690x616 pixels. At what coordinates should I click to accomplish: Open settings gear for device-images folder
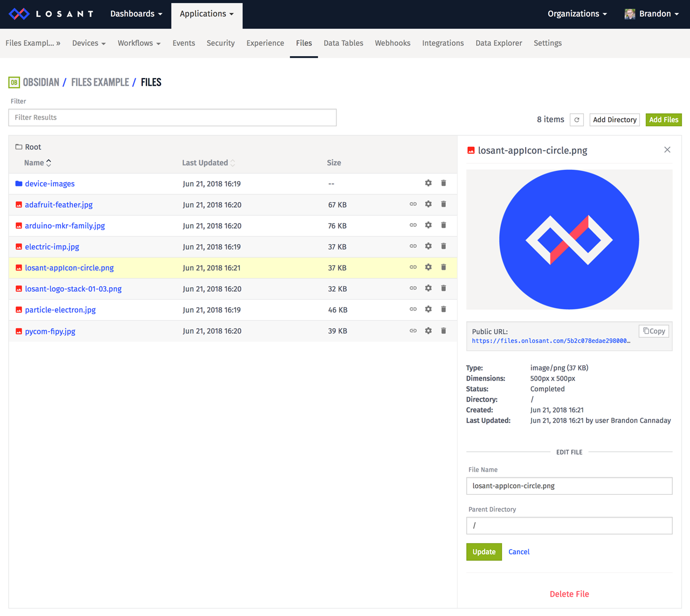pos(428,183)
